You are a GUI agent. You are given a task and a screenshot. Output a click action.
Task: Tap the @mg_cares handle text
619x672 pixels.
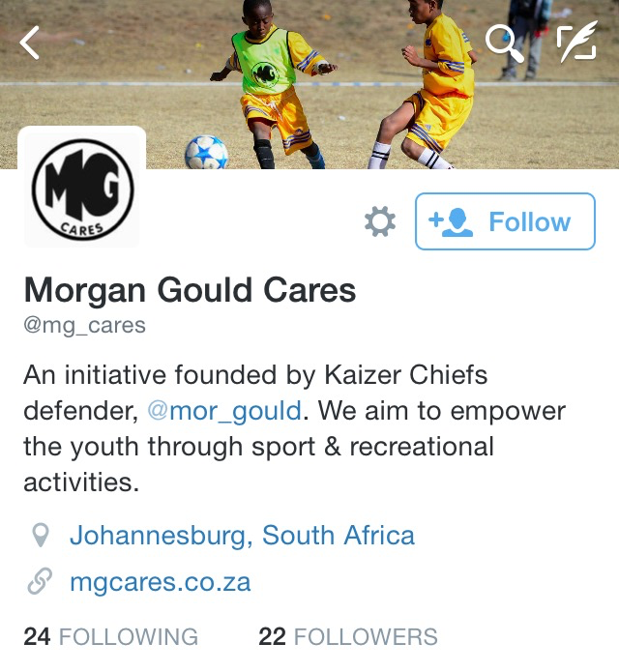[x=84, y=325]
